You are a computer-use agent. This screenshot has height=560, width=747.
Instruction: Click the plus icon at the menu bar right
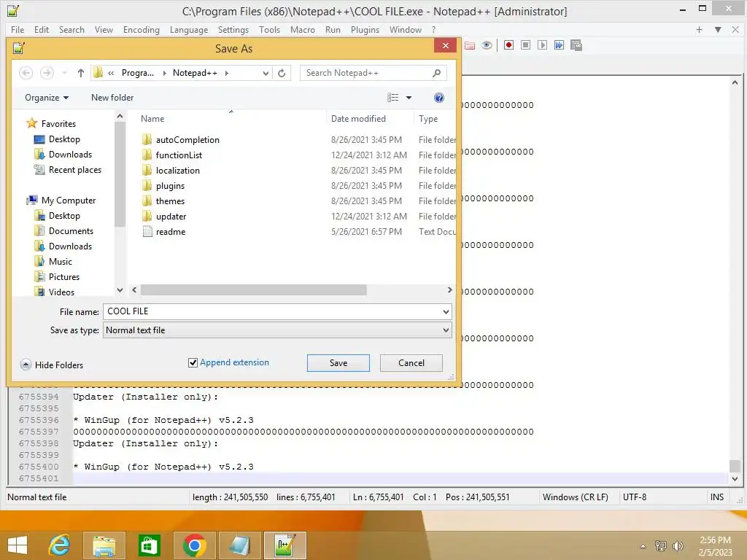[699, 29]
